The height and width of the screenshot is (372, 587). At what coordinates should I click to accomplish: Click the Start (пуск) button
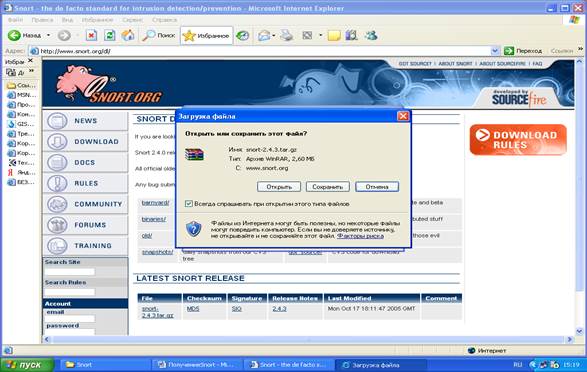(27, 365)
